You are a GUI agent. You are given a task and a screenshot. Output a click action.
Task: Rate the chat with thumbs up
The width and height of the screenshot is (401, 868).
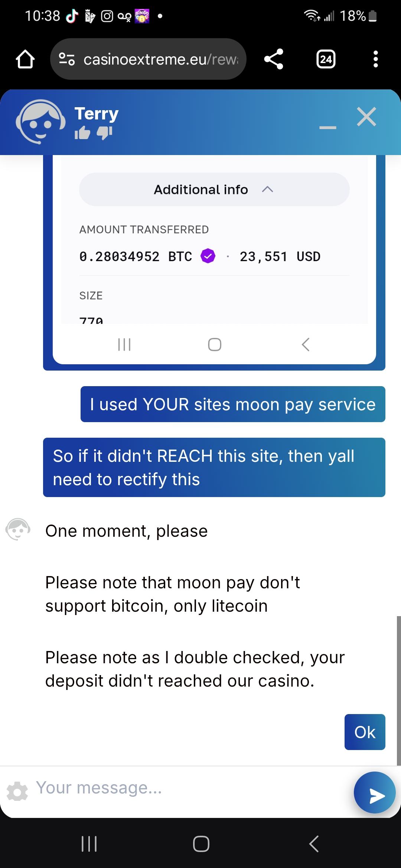(82, 133)
